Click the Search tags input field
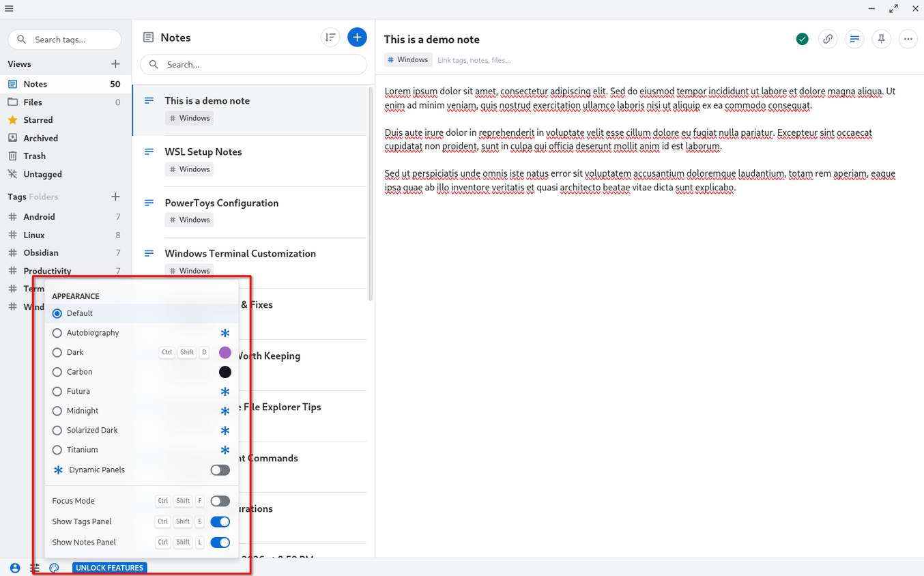 coord(65,40)
